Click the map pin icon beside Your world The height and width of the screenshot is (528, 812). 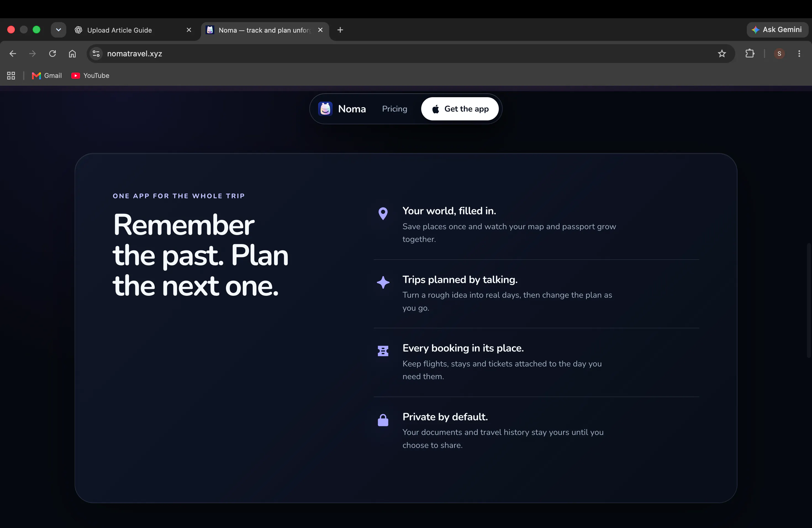pyautogui.click(x=383, y=214)
